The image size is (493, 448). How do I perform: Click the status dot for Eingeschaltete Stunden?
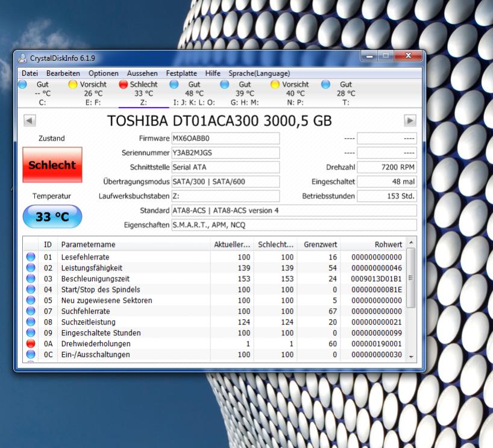31,333
